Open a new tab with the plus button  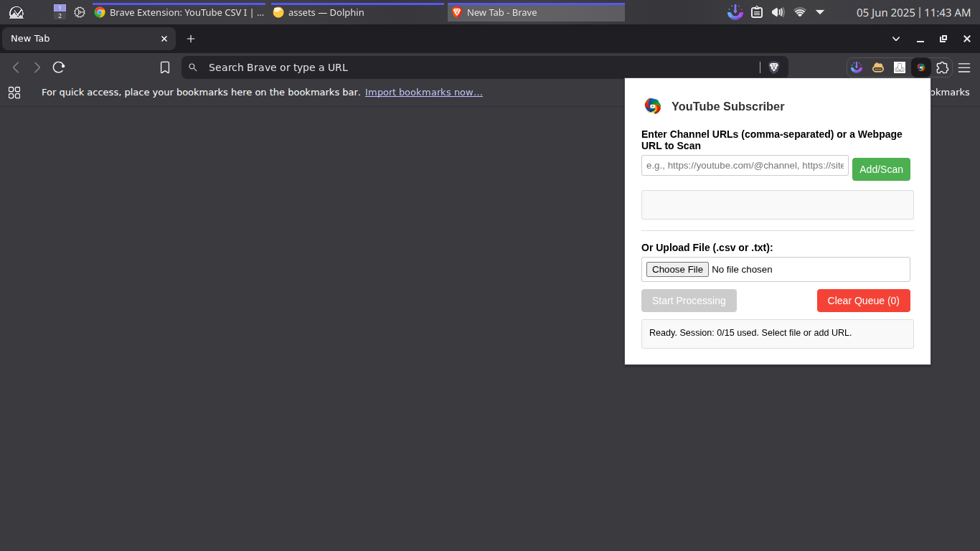[191, 39]
